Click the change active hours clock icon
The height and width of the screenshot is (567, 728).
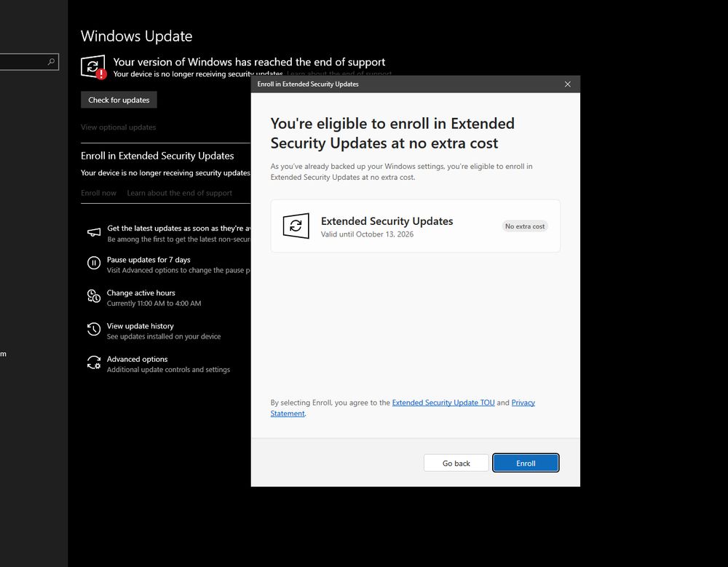point(94,296)
